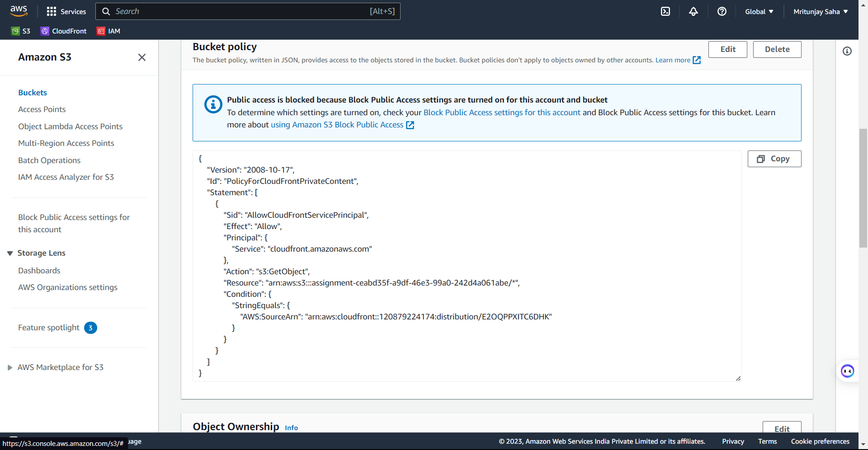The height and width of the screenshot is (450, 868).
Task: Open Block Public Access settings for this account in the alert
Action: pos(502,112)
